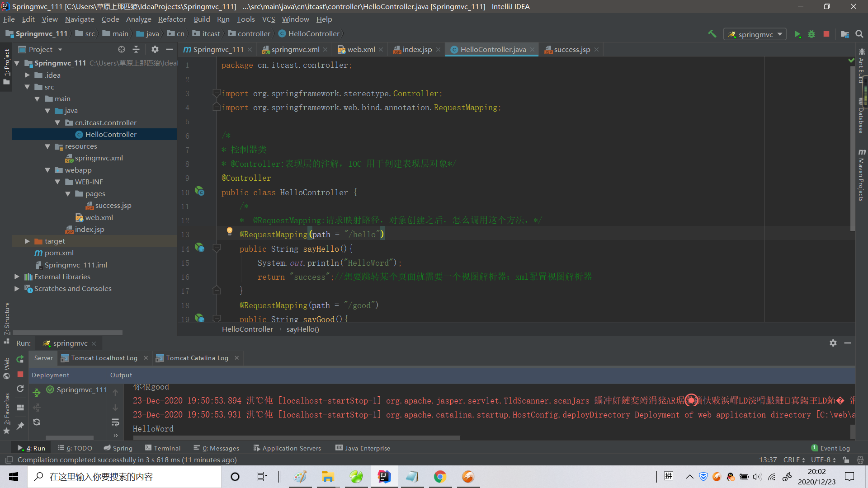Change CRLF line separator setting
Screen dimensions: 868x488
click(x=794, y=460)
